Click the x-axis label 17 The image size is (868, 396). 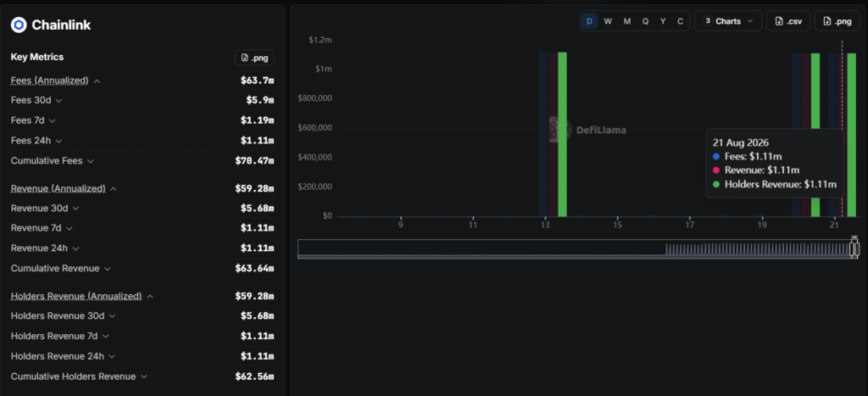690,226
